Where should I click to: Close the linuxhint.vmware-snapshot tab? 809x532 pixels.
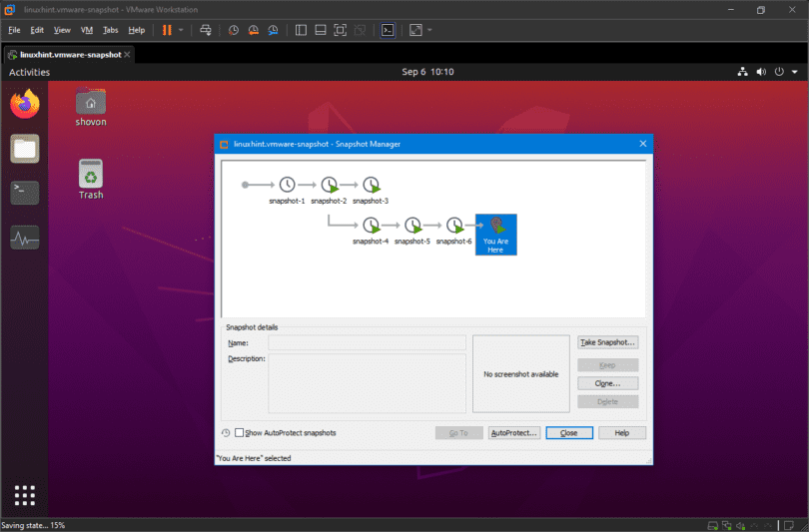(127, 54)
